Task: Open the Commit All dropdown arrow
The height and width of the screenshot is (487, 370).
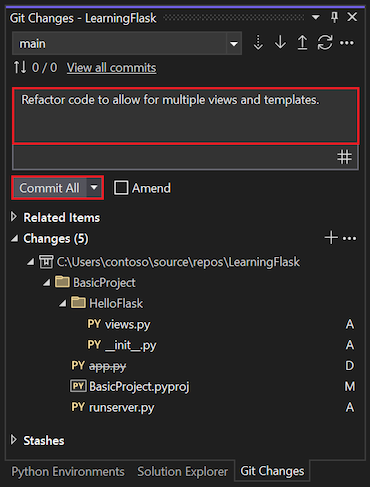Action: 94,188
